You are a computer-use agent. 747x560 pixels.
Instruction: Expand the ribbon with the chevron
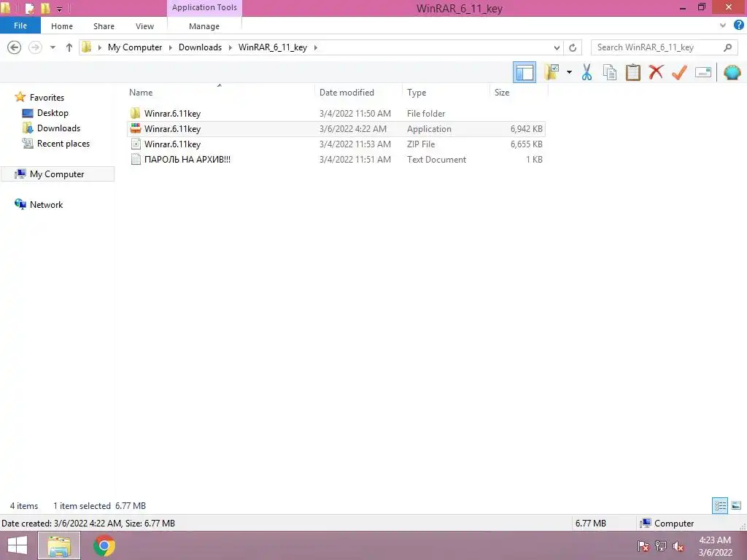point(723,26)
